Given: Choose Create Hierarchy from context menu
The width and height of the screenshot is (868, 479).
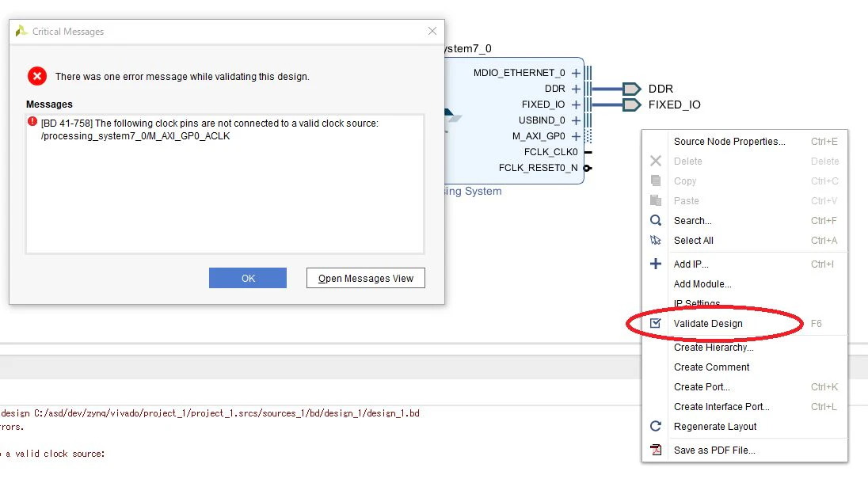Looking at the screenshot, I should [x=744, y=348].
